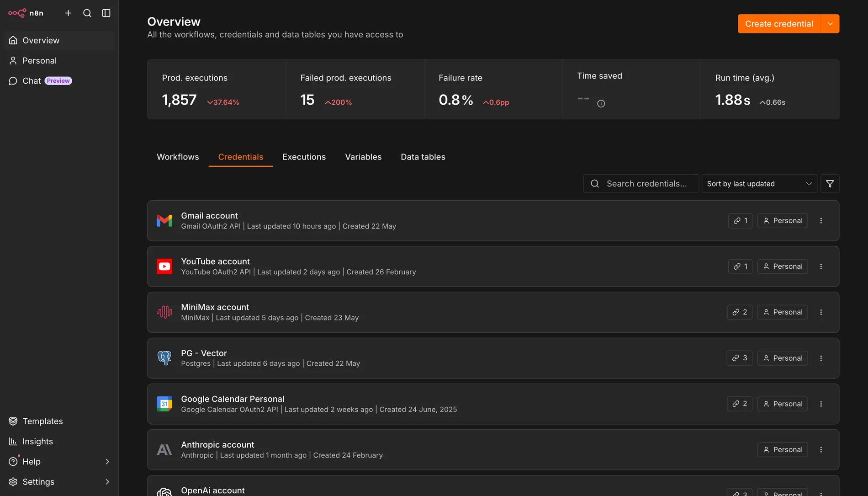Focus the Search credentials input field

[x=641, y=184]
